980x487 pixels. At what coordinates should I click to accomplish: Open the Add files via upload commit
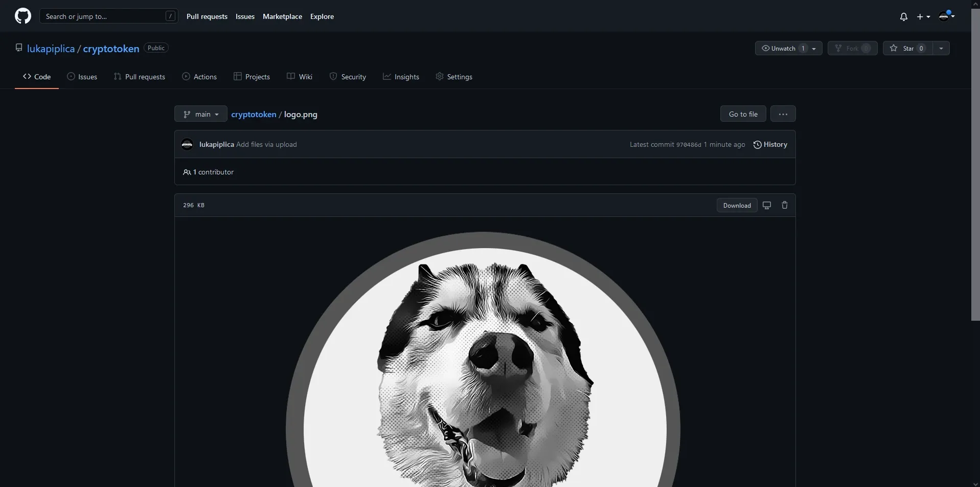pyautogui.click(x=266, y=144)
